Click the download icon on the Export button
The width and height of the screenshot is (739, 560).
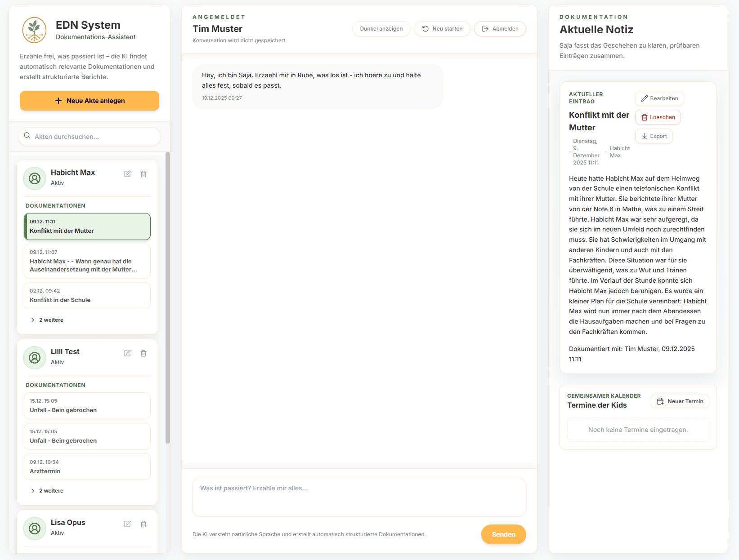pyautogui.click(x=644, y=136)
